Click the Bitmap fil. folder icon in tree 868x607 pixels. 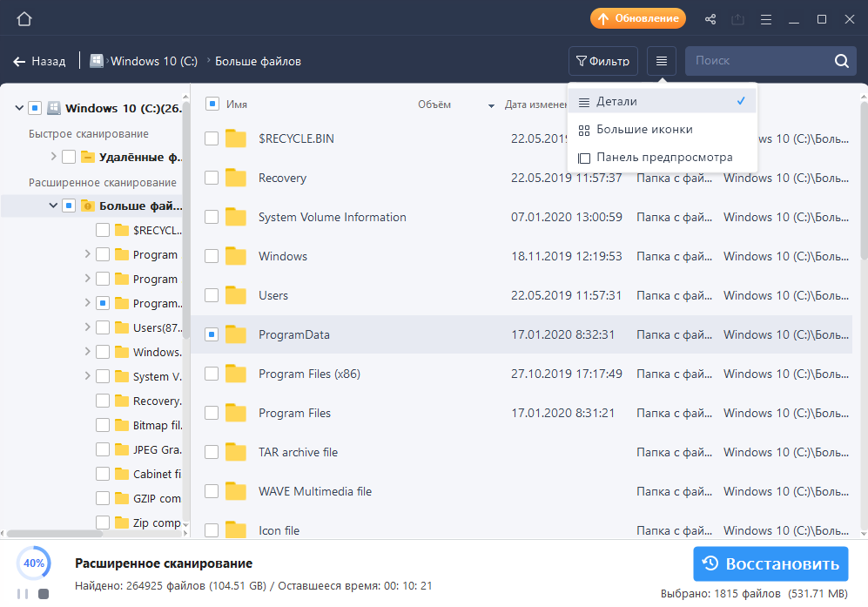pyautogui.click(x=122, y=425)
